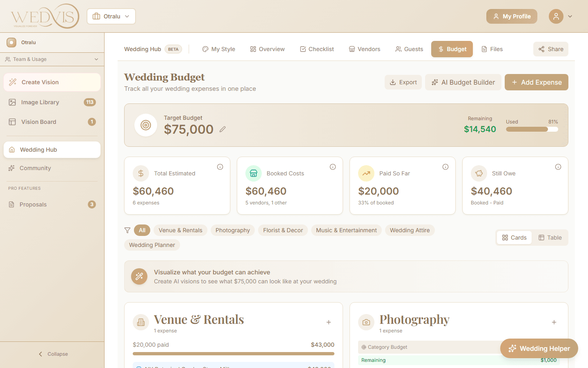Click the Used budget progress bar
This screenshot has height=368, width=588.
tap(532, 129)
